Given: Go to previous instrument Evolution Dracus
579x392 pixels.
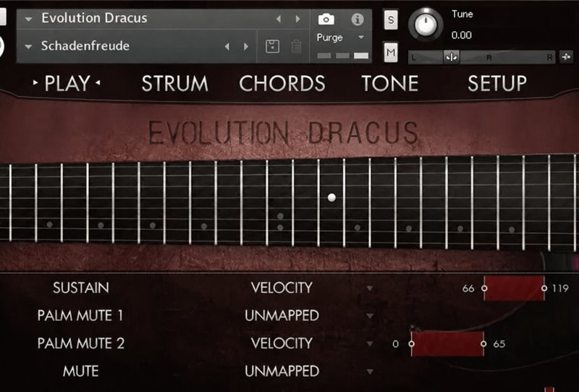Looking at the screenshot, I should (279, 19).
